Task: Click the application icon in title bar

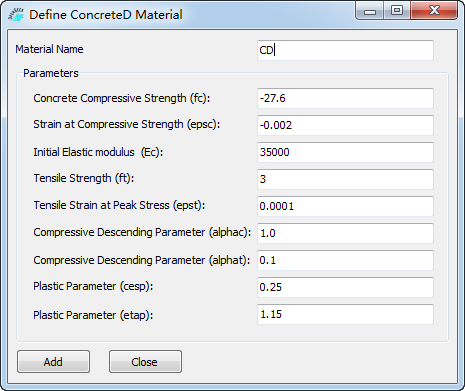Action: (16, 15)
